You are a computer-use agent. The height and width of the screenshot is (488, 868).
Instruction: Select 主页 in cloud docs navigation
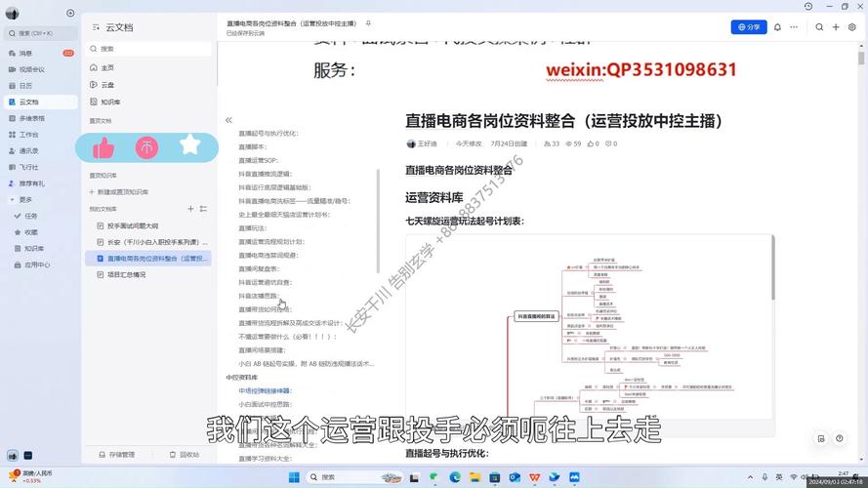[x=107, y=67]
